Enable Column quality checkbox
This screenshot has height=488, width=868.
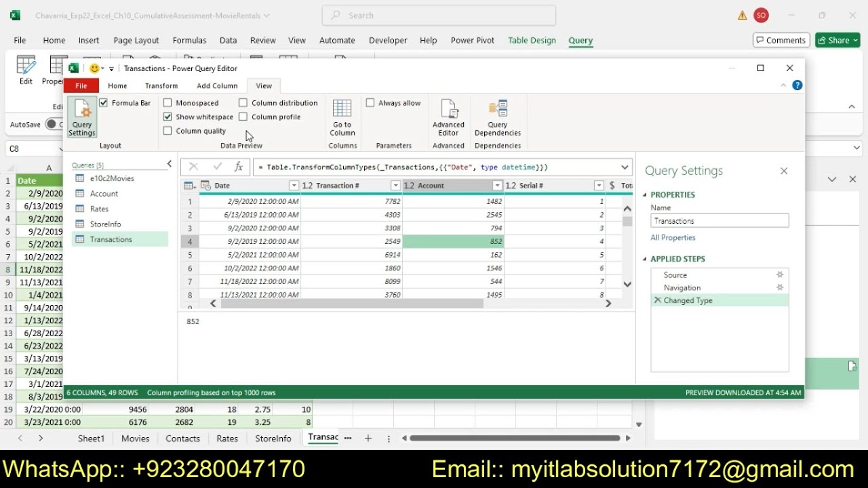pos(167,131)
